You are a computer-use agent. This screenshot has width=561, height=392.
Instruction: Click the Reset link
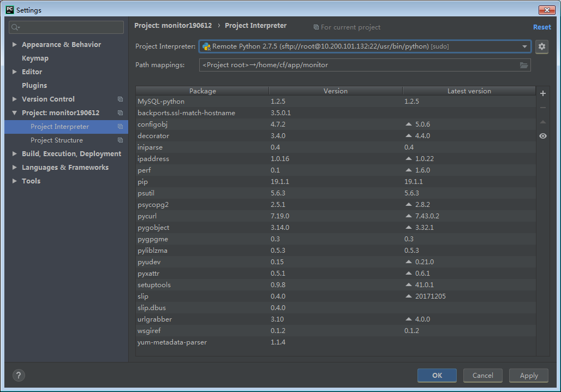click(542, 27)
